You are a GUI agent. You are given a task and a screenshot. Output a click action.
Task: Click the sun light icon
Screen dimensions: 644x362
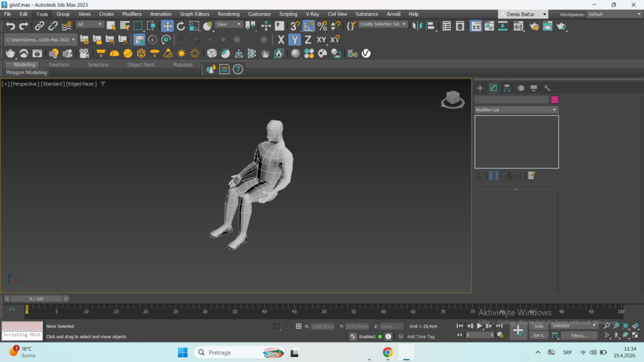tap(181, 53)
